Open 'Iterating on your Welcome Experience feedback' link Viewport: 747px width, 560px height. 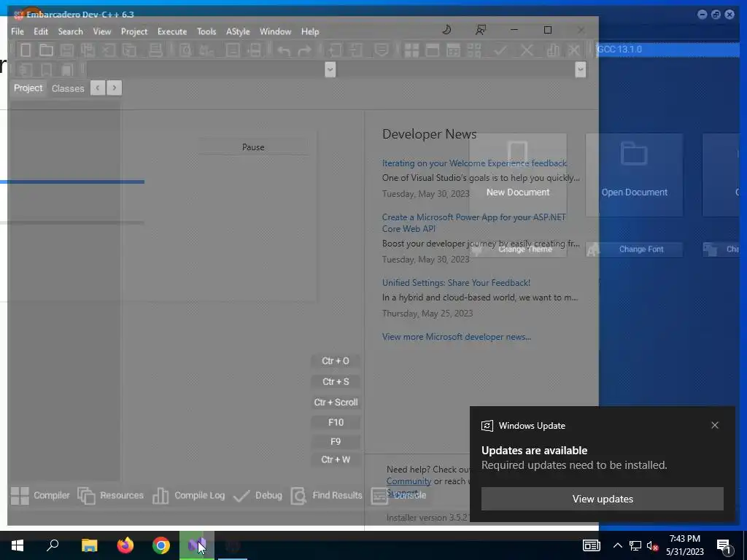click(x=474, y=163)
